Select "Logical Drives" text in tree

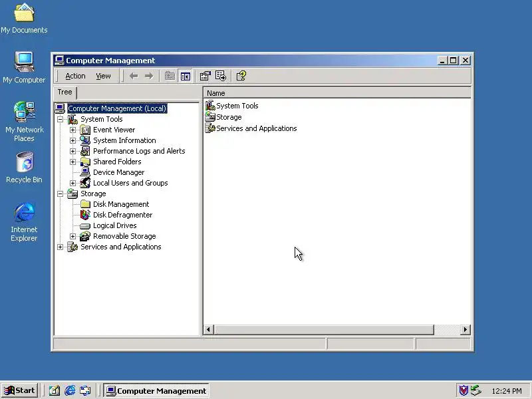pyautogui.click(x=114, y=225)
